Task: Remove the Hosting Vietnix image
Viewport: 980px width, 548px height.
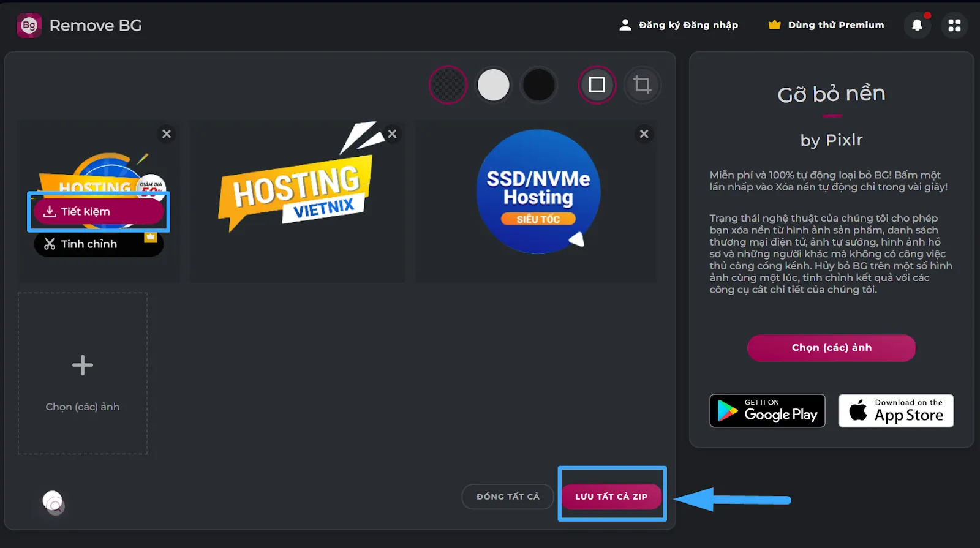Action: (x=392, y=133)
